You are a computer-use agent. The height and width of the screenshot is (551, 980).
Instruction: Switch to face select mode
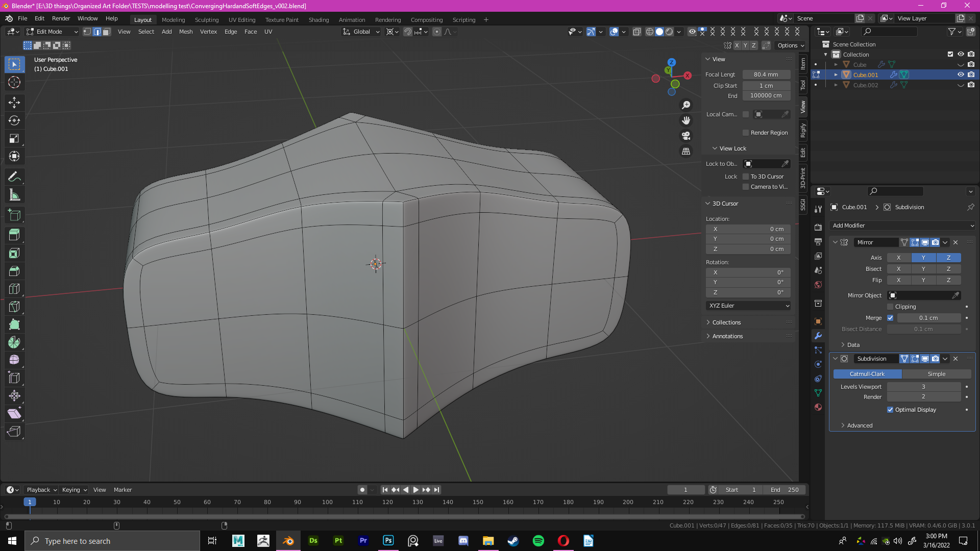(x=106, y=32)
